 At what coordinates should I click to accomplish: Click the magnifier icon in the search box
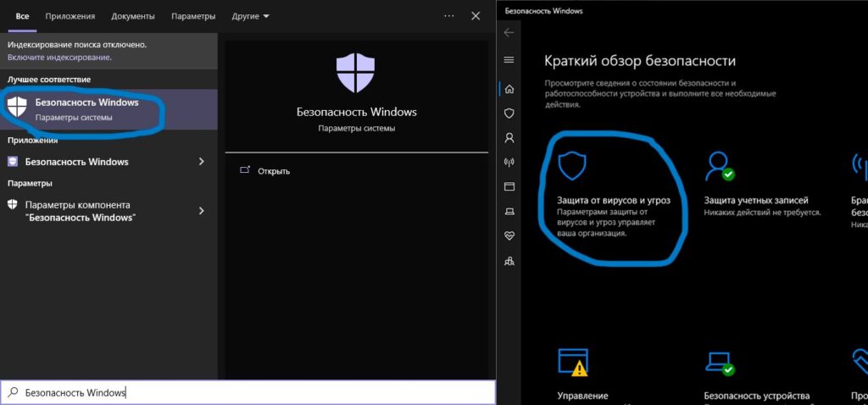pyautogui.click(x=12, y=392)
